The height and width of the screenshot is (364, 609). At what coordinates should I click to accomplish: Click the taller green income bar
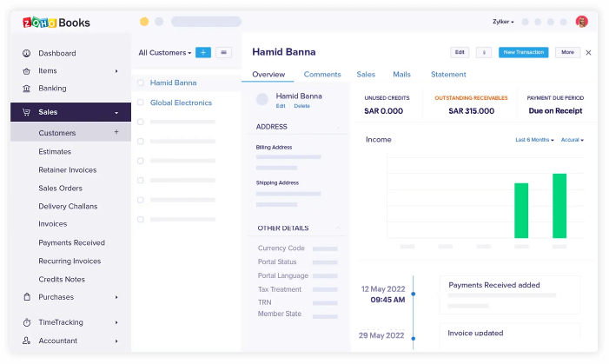click(x=559, y=206)
